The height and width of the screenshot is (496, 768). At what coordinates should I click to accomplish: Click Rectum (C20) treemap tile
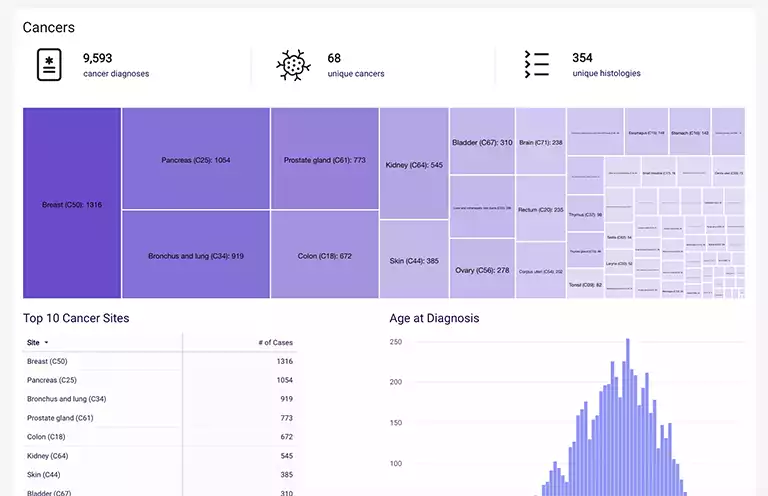coord(541,209)
